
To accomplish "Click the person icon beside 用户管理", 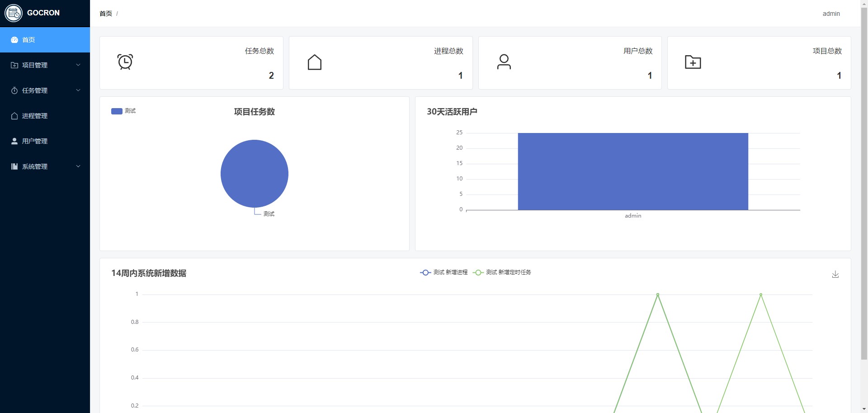I will pyautogui.click(x=14, y=141).
